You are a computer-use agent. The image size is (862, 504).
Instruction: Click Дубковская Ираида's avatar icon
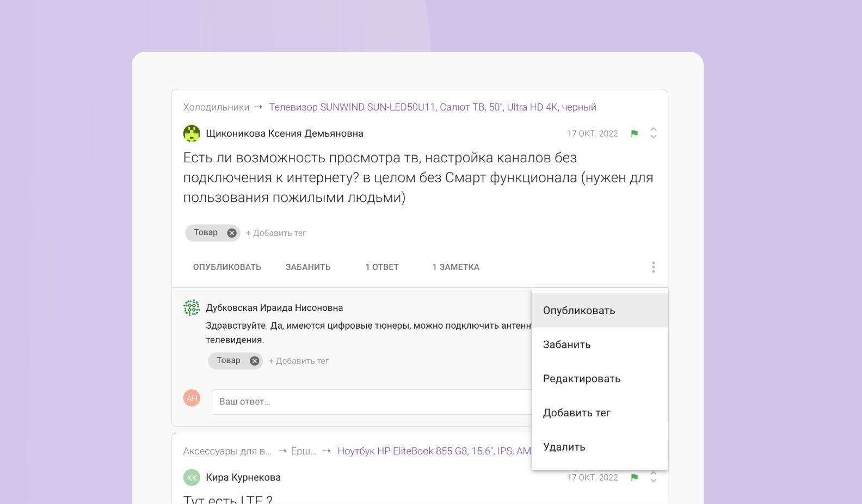192,308
